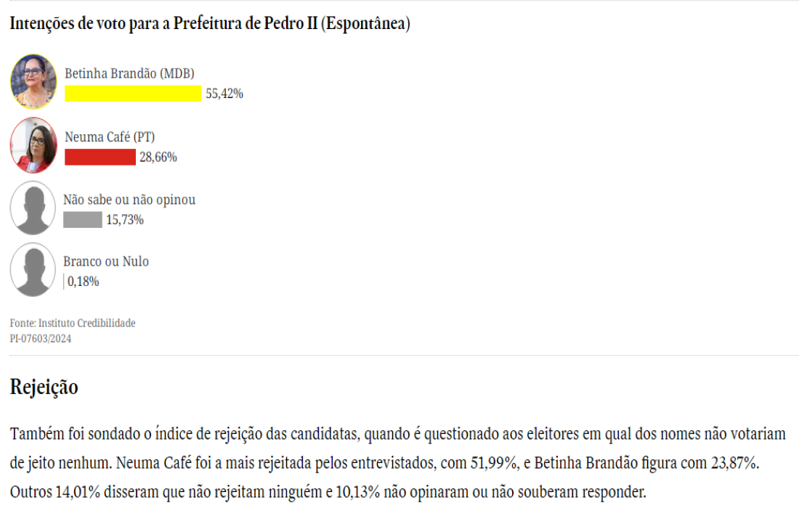The height and width of the screenshot is (532, 799).
Task: Click the Neuma Café (PT) name label
Action: (110, 137)
